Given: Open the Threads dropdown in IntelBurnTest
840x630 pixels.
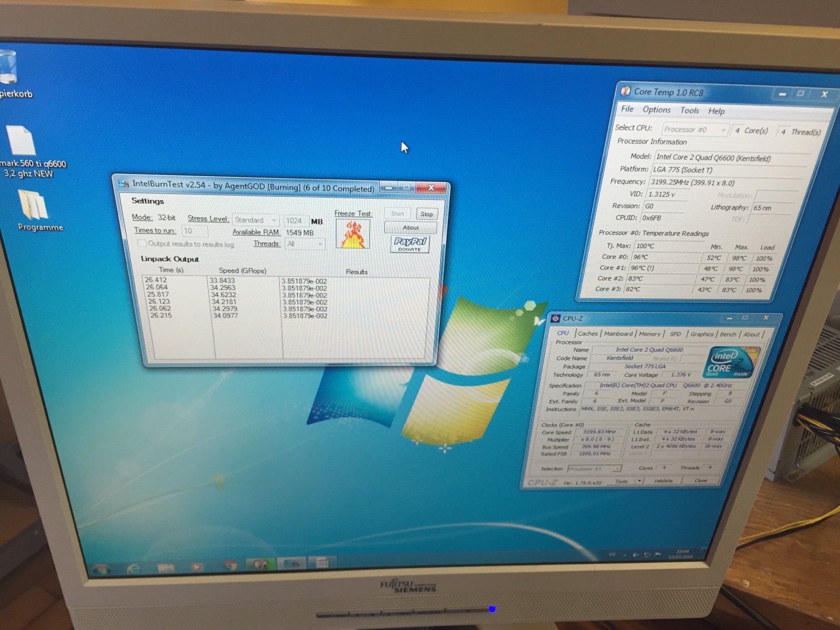Looking at the screenshot, I should point(305,244).
